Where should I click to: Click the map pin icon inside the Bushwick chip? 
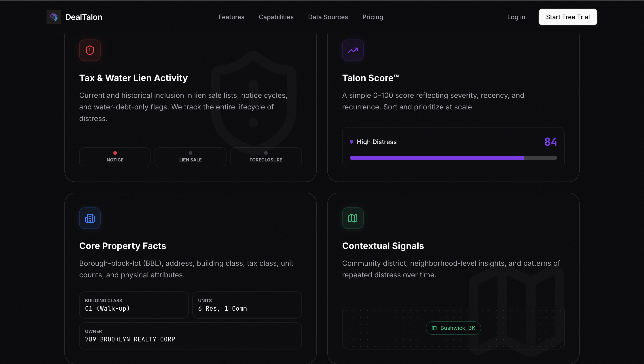point(434,328)
